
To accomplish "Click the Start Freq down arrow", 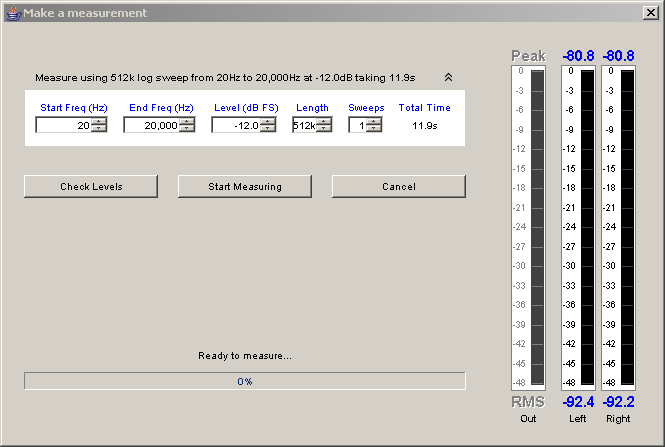I will [x=98, y=129].
